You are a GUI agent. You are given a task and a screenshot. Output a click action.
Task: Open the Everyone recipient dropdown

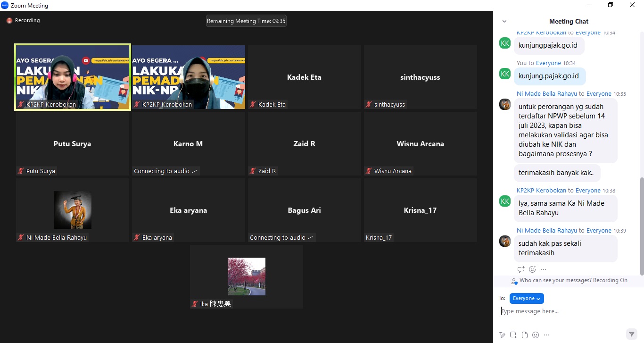(527, 298)
